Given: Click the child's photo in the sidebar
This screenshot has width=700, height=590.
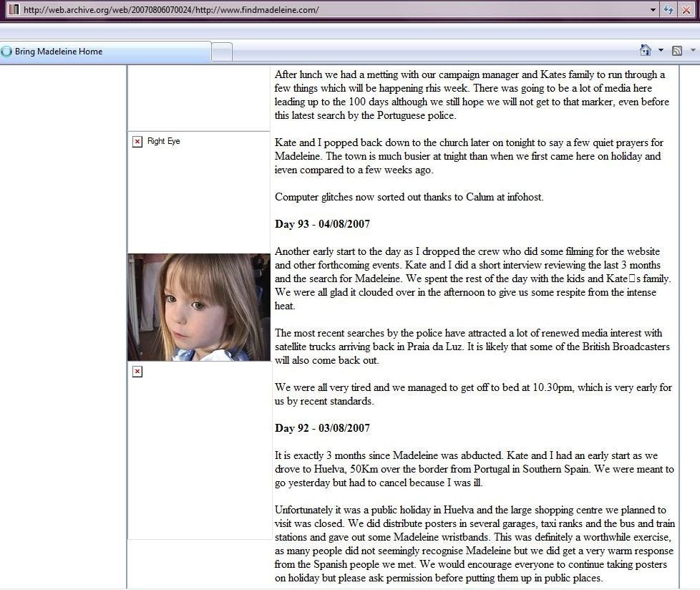Looking at the screenshot, I should pos(198,307).
